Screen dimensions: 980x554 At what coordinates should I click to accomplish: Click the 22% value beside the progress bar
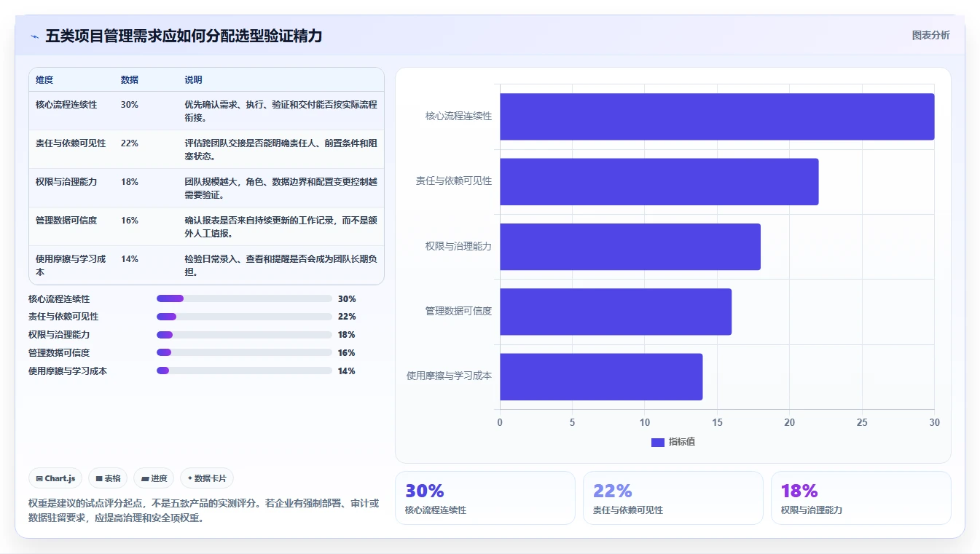click(x=347, y=317)
